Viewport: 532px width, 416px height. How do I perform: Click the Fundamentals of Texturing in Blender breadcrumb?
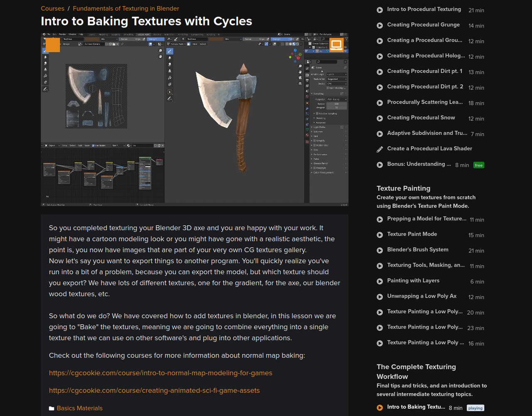tap(126, 8)
